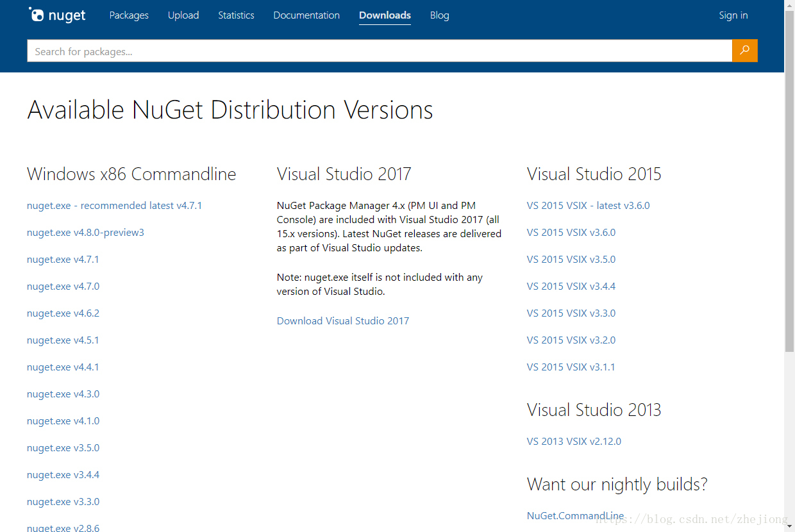This screenshot has width=795, height=532.
Task: Download VS 2015 VSIX v3.2.0
Action: click(571, 340)
